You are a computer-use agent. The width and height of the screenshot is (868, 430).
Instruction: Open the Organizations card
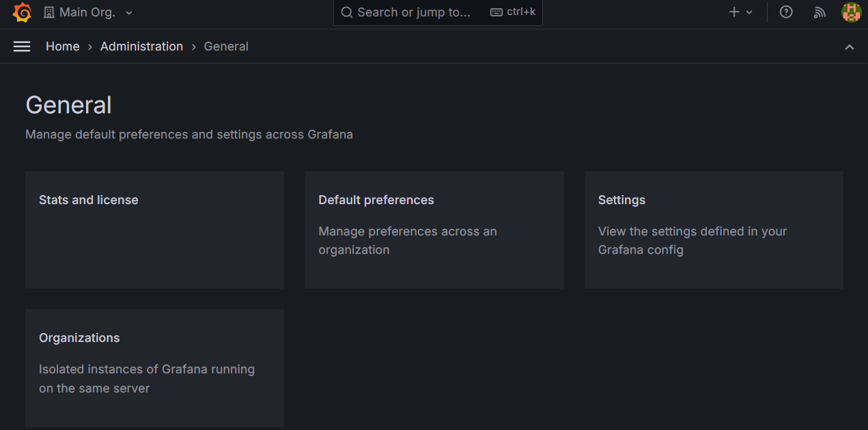(154, 369)
